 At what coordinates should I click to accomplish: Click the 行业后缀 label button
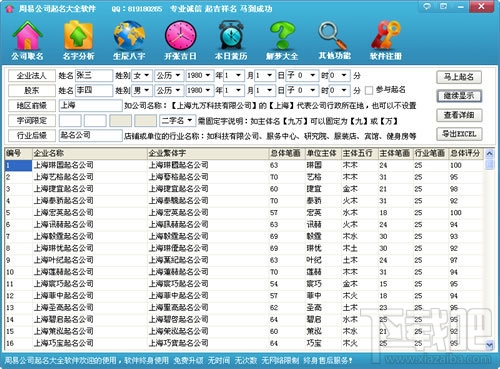pyautogui.click(x=32, y=135)
